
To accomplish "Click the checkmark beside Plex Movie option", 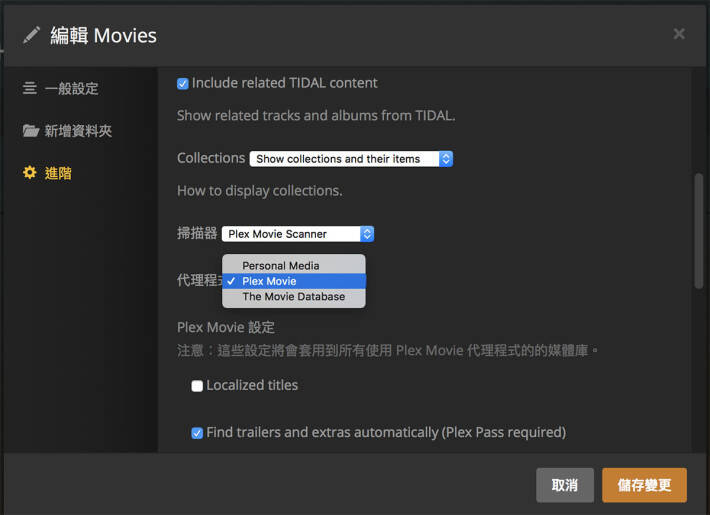I will [x=231, y=281].
